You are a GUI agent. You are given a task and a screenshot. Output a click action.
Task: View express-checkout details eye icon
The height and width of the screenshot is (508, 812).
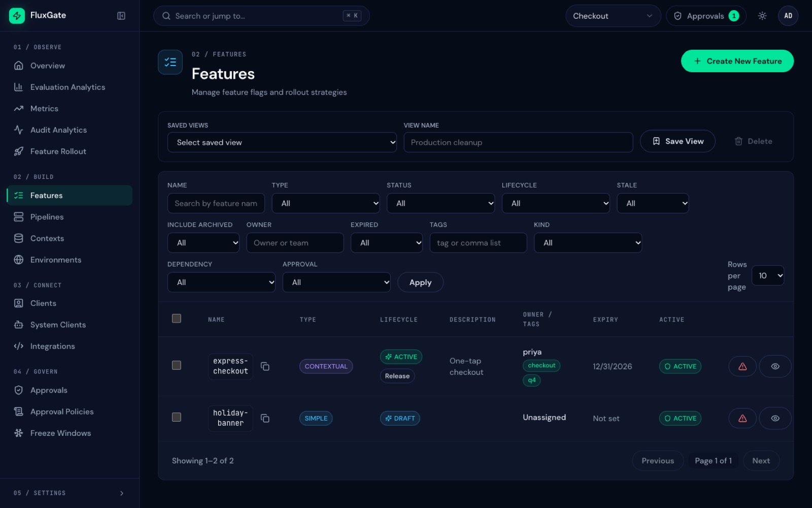point(775,366)
